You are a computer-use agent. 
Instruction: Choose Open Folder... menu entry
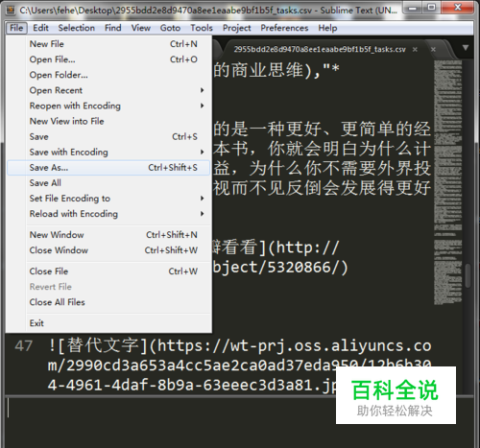pyautogui.click(x=108, y=75)
